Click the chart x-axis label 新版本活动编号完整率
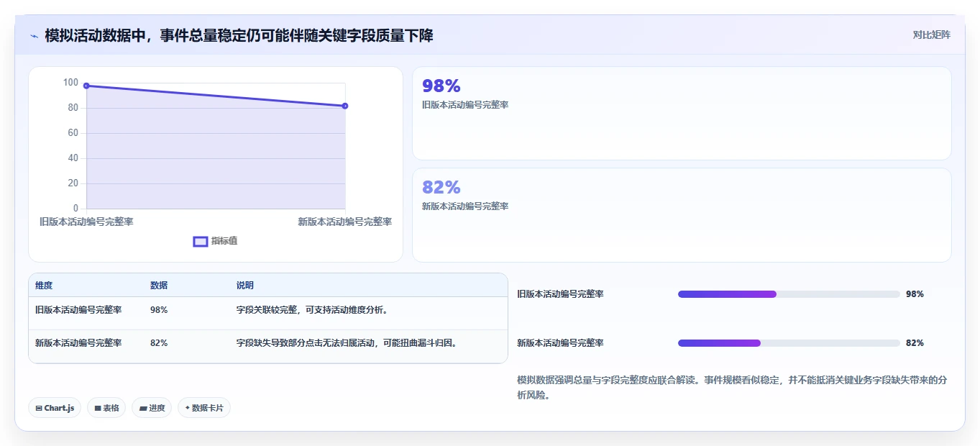The height and width of the screenshot is (446, 980). pos(345,222)
